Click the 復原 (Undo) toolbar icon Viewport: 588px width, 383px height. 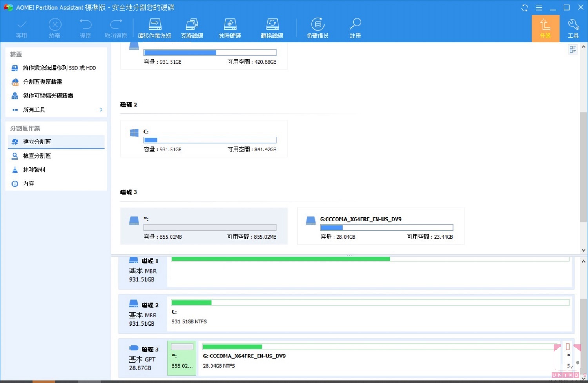[85, 28]
